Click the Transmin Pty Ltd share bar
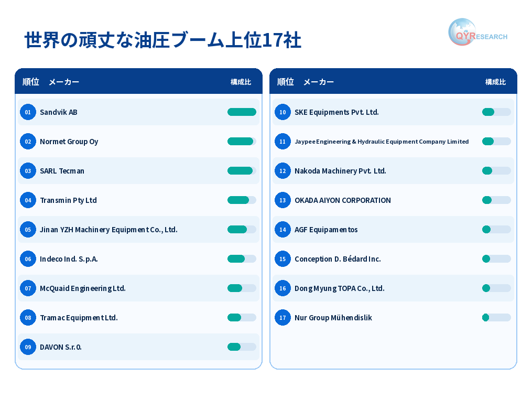This screenshot has width=532, height=399. click(x=242, y=200)
